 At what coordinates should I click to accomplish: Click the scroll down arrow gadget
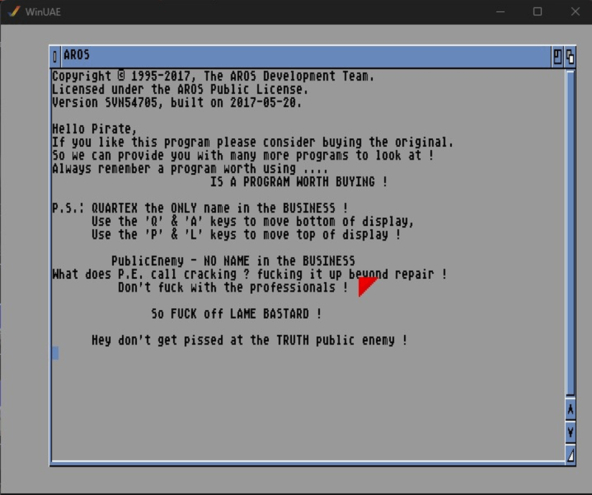pyautogui.click(x=570, y=432)
